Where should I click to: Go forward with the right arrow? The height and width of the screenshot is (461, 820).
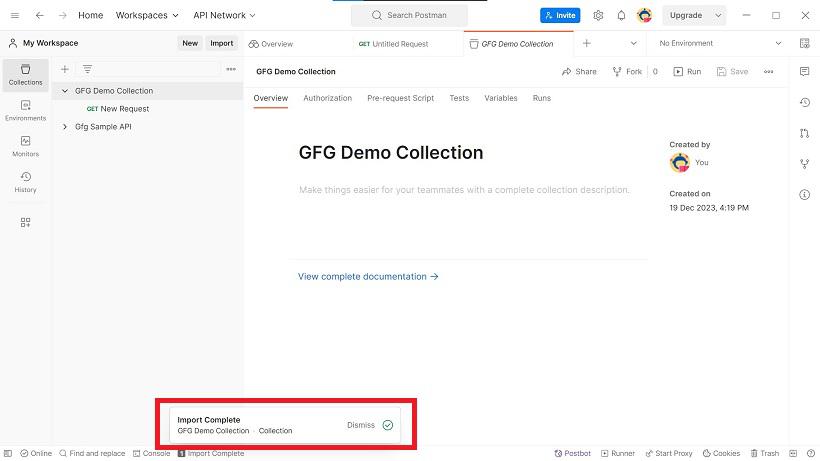[x=62, y=15]
